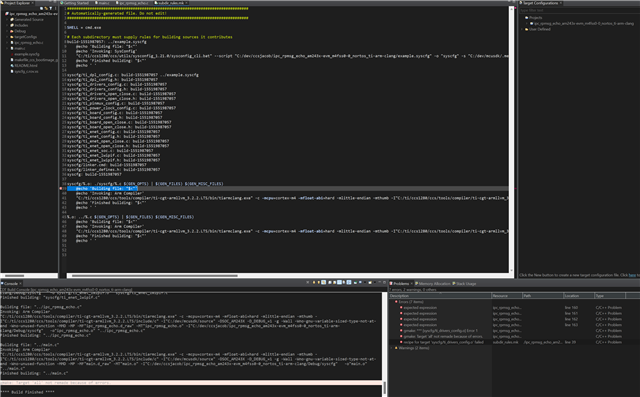Switch to the main.c editor tab
The width and height of the screenshot is (640, 397).
[103, 3]
